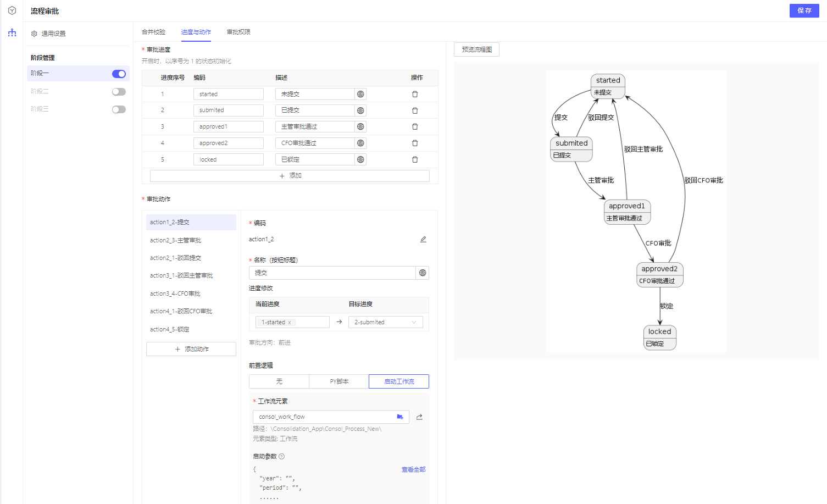Turn on the 阶段三 toggle
Viewport: 827px width, 504px height.
(x=119, y=109)
